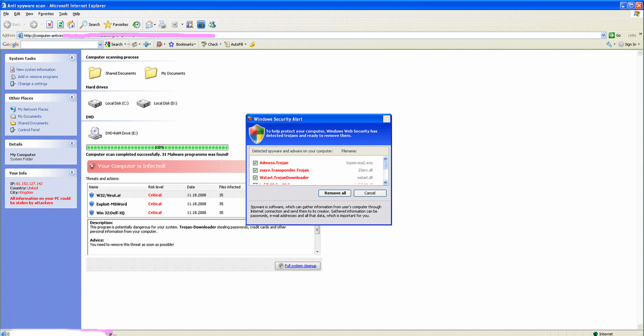
Task: Click the Mail envelope icon
Action: 149,25
